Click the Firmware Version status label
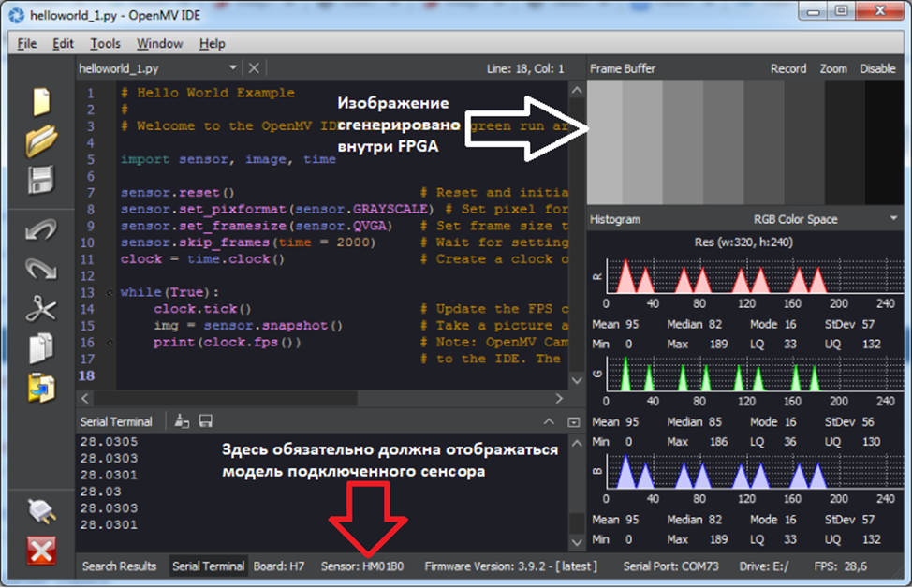This screenshot has height=588, width=912. pos(510,566)
